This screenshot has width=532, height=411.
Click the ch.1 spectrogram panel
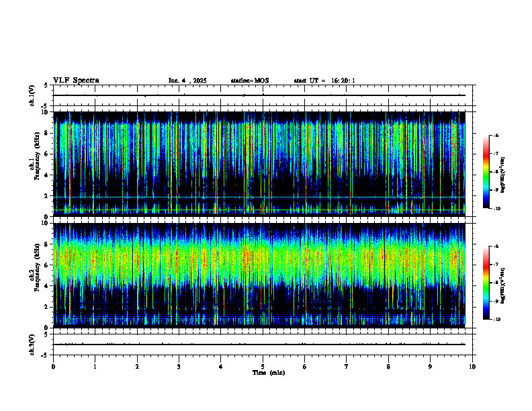tap(259, 164)
